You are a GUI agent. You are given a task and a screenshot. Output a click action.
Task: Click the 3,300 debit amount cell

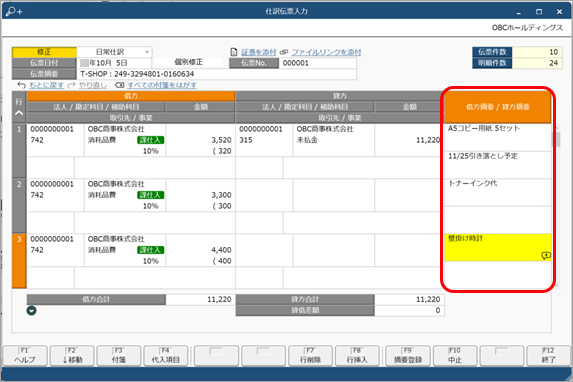200,195
